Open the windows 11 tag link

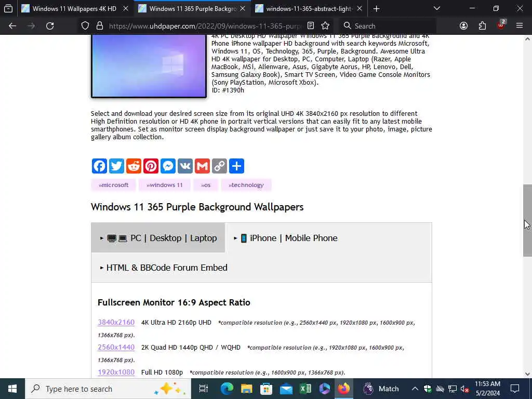point(165,185)
